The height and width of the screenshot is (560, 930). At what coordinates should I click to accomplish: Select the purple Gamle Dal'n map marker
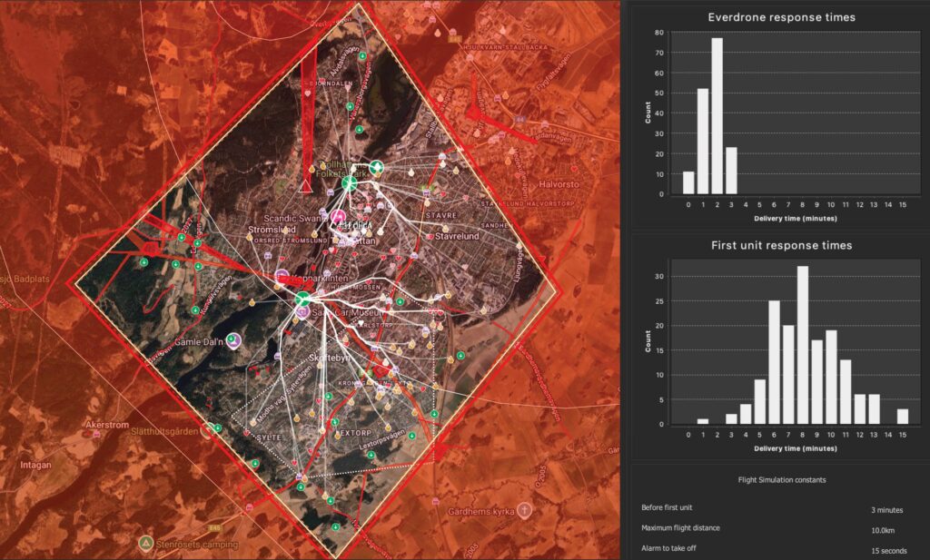coord(234,340)
